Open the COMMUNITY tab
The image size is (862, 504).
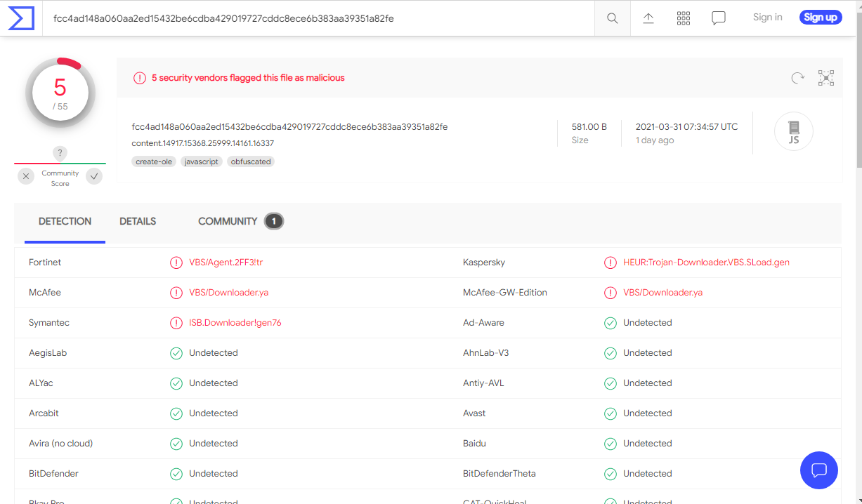228,222
